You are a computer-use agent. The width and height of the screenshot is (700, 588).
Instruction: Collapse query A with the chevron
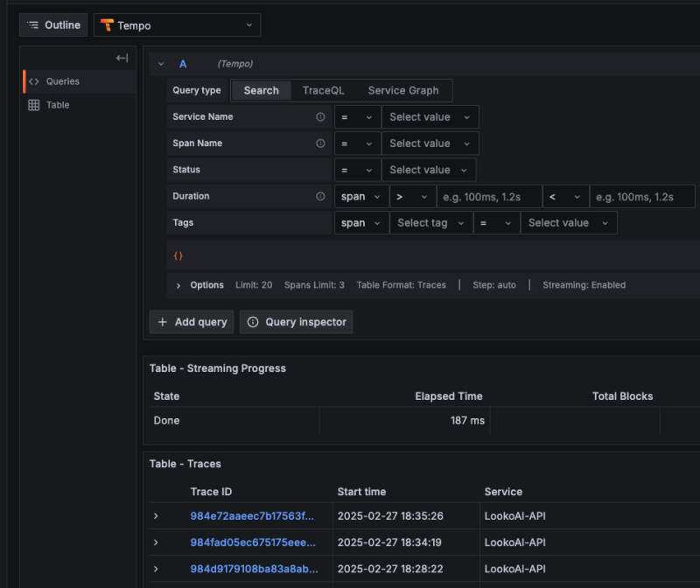[x=161, y=64]
